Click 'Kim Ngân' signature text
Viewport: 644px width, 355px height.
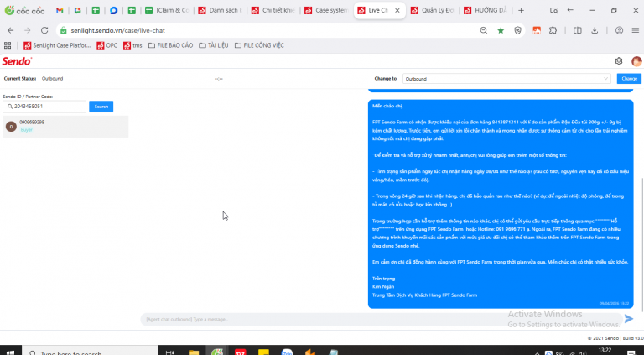(x=382, y=287)
